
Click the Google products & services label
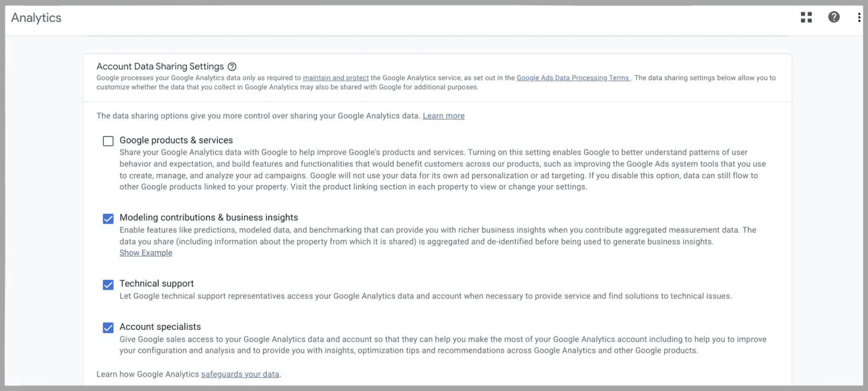(x=176, y=140)
